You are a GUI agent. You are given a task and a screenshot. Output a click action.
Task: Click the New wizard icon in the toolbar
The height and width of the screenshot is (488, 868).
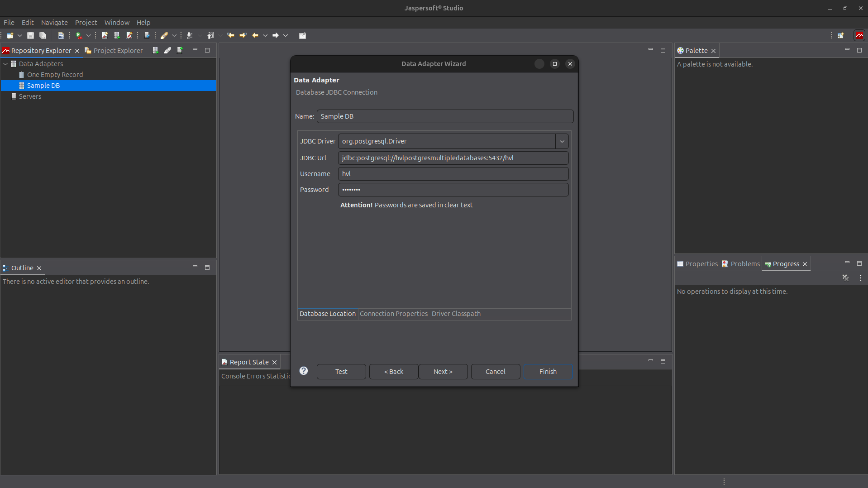tap(10, 35)
